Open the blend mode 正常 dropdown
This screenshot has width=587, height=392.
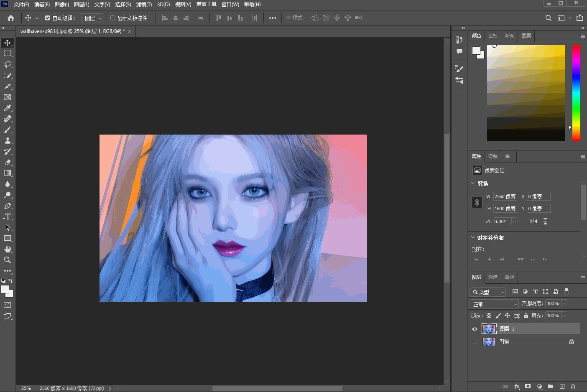(494, 304)
